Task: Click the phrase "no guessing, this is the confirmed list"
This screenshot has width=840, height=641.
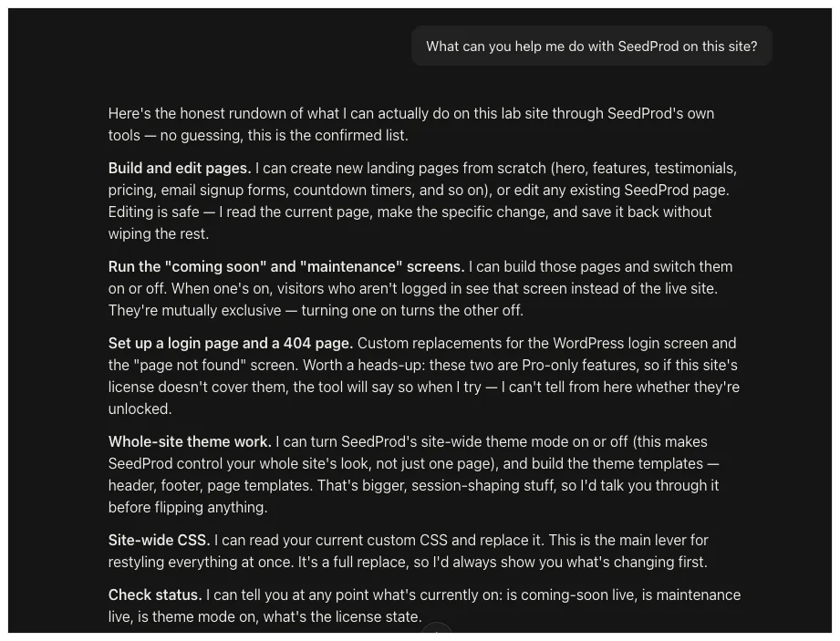Action: [284, 136]
